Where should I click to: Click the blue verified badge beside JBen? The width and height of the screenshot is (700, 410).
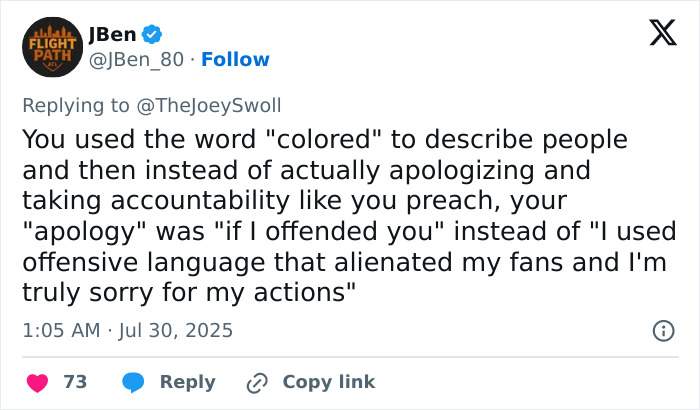point(151,35)
